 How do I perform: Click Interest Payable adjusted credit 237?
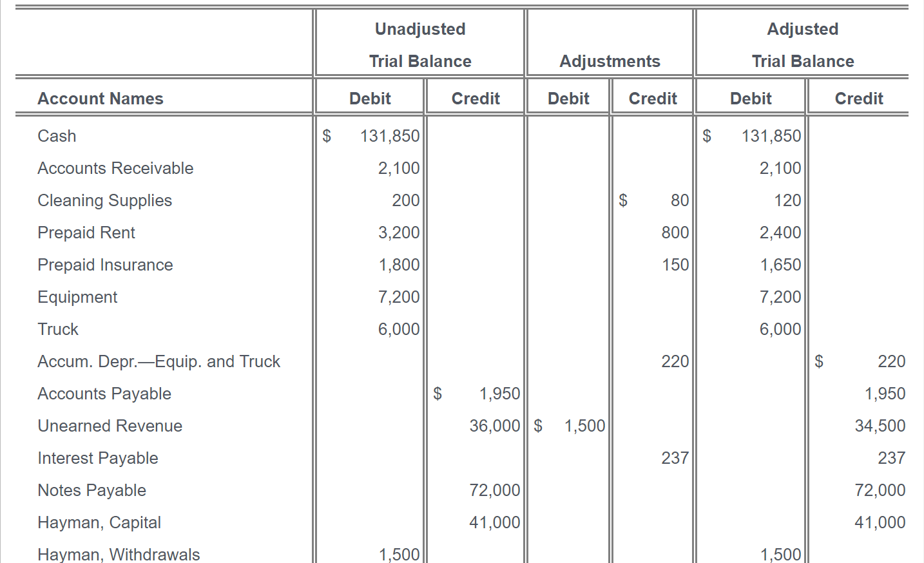(x=891, y=458)
